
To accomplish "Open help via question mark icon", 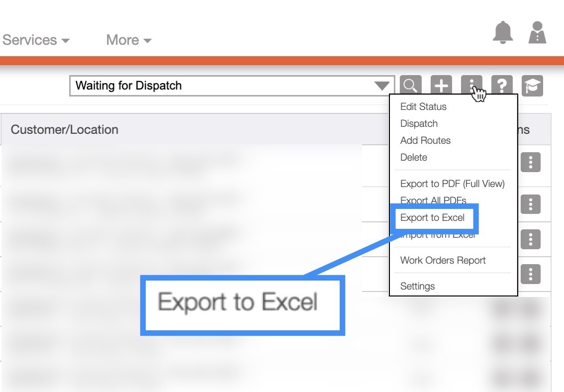I will click(x=502, y=86).
